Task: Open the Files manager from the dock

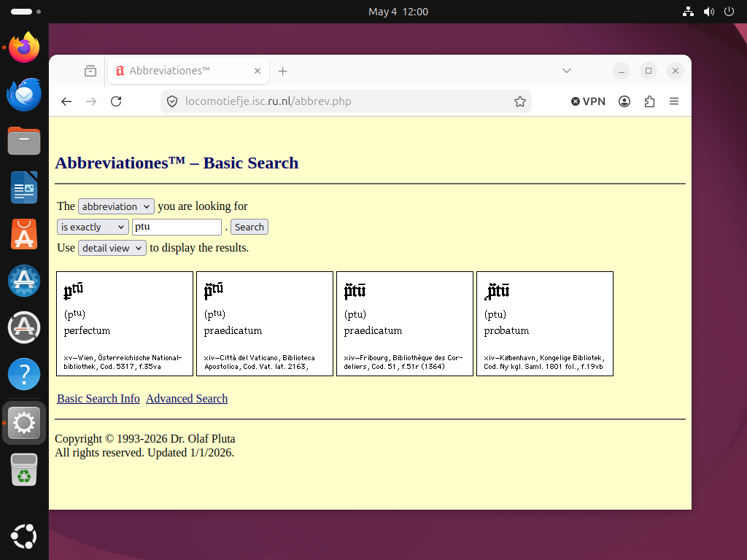Action: pos(24,141)
